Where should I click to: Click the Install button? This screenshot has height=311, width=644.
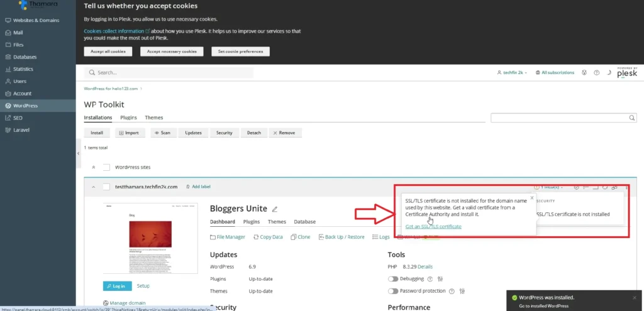point(96,133)
